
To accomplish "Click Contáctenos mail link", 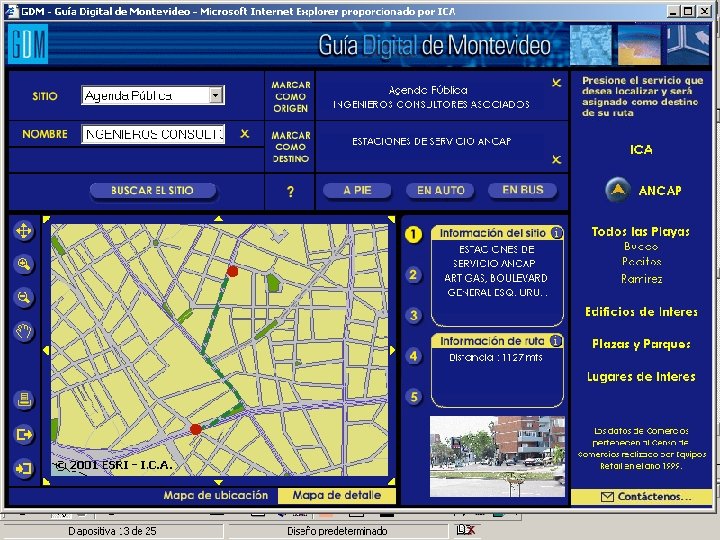I will [x=646, y=496].
